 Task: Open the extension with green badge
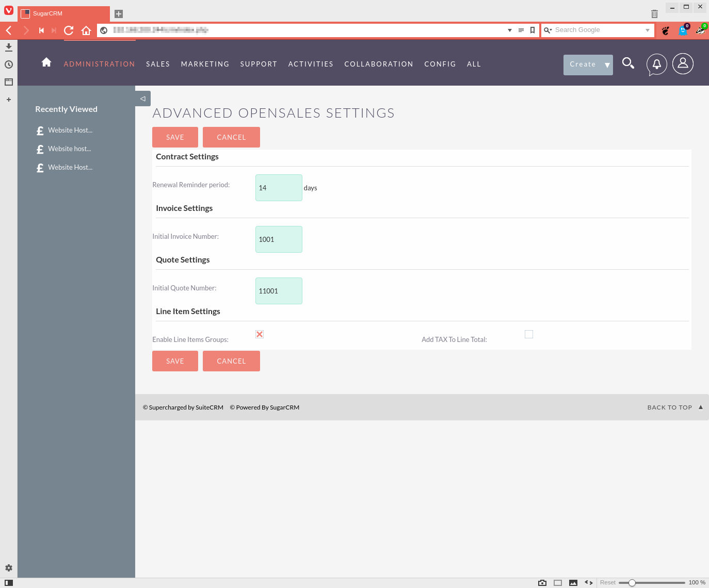click(701, 30)
